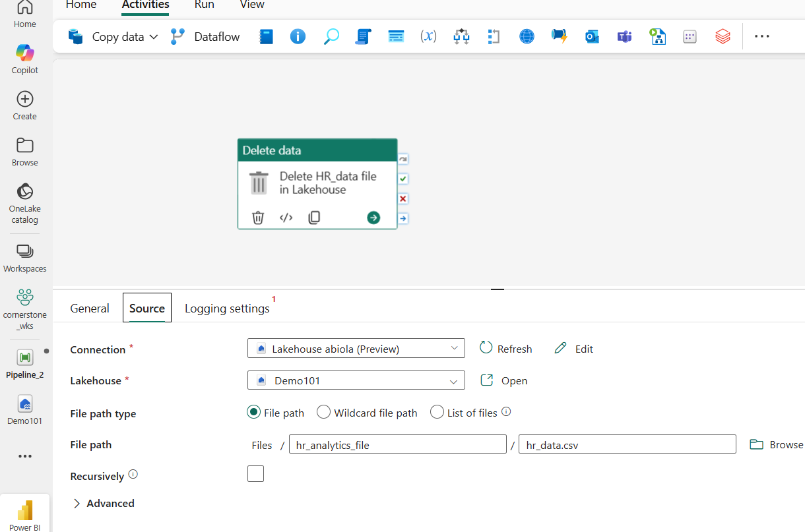Click the On completion blue arrow connector

403,218
